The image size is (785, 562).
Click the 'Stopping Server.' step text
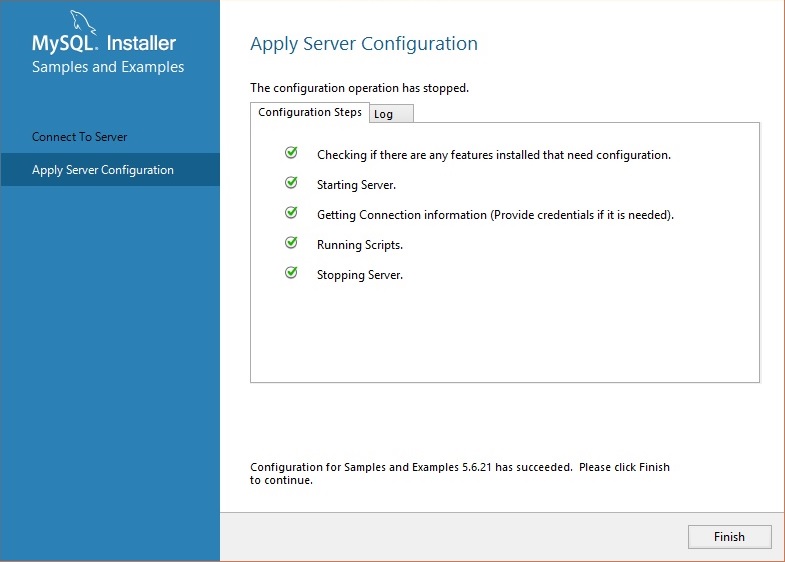point(360,275)
